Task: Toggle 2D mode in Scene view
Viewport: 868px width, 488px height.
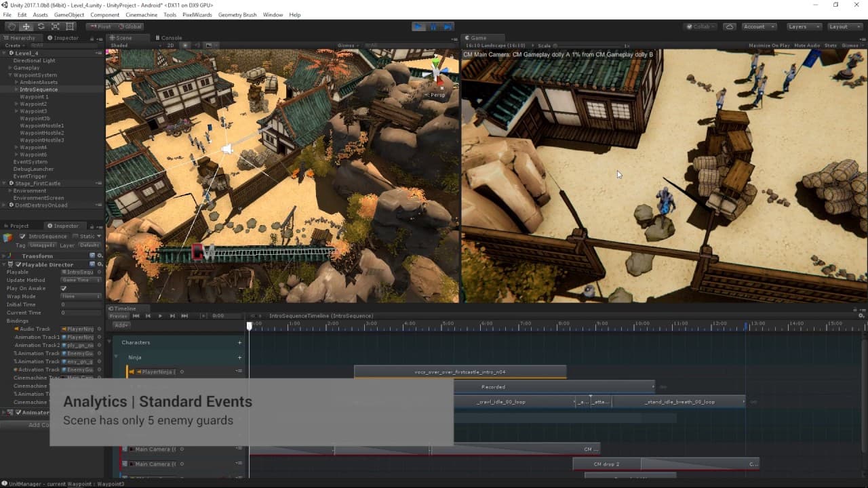Action: [x=171, y=45]
